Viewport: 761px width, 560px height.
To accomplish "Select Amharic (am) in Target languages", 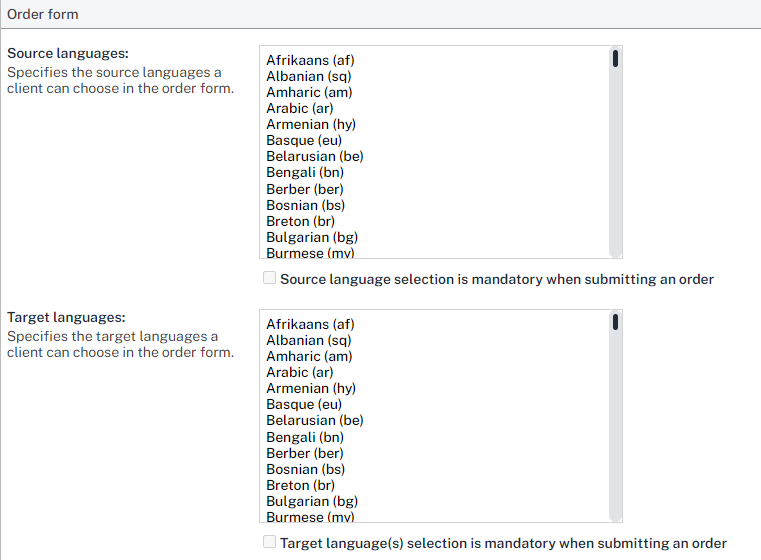I will click(309, 356).
